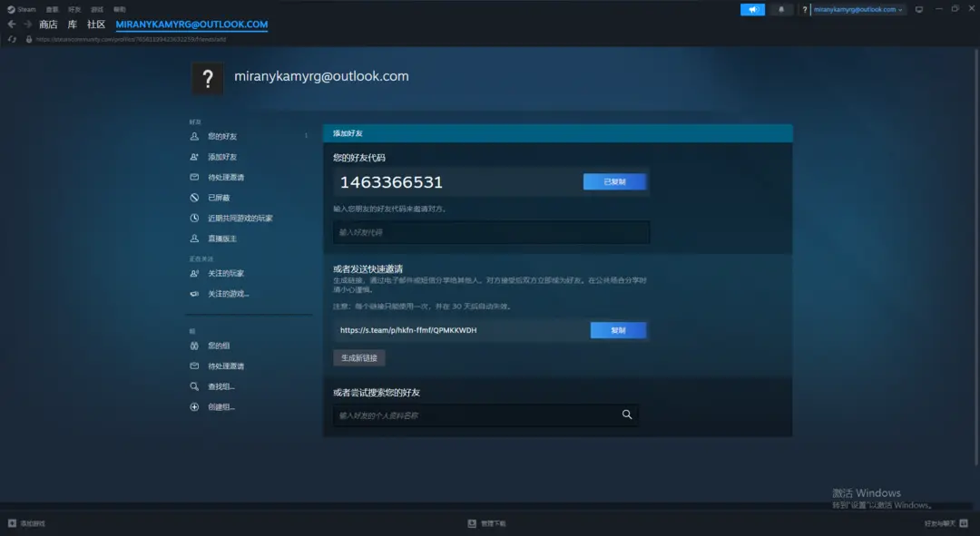Image resolution: width=980 pixels, height=536 pixels.
Task: Open 近期共同游戏的玩家
Action: point(240,218)
